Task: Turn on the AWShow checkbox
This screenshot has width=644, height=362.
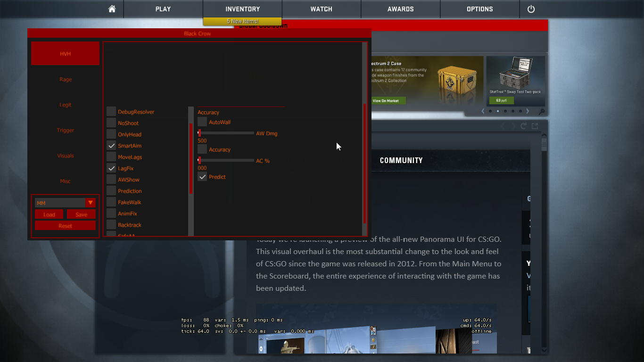Action: point(111,180)
